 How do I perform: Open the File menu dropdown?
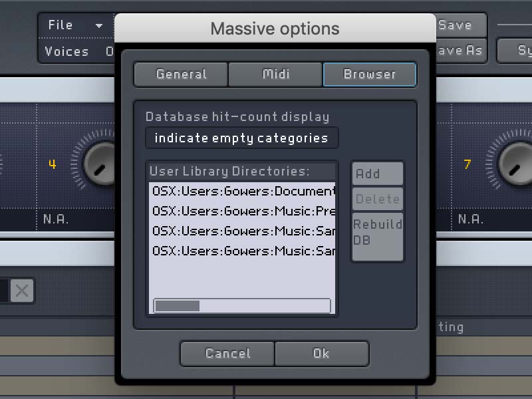(x=76, y=25)
